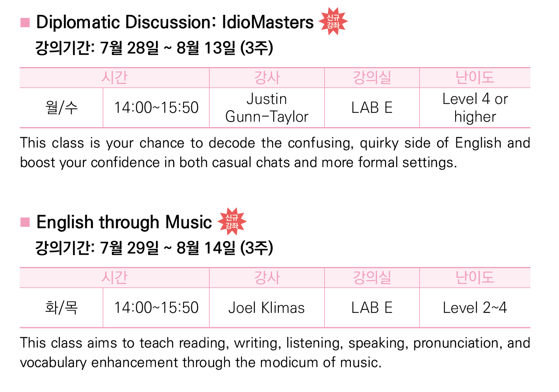Click instructor name Joel Klimas
Image resolution: width=559 pixels, height=392 pixels.
[x=267, y=308]
